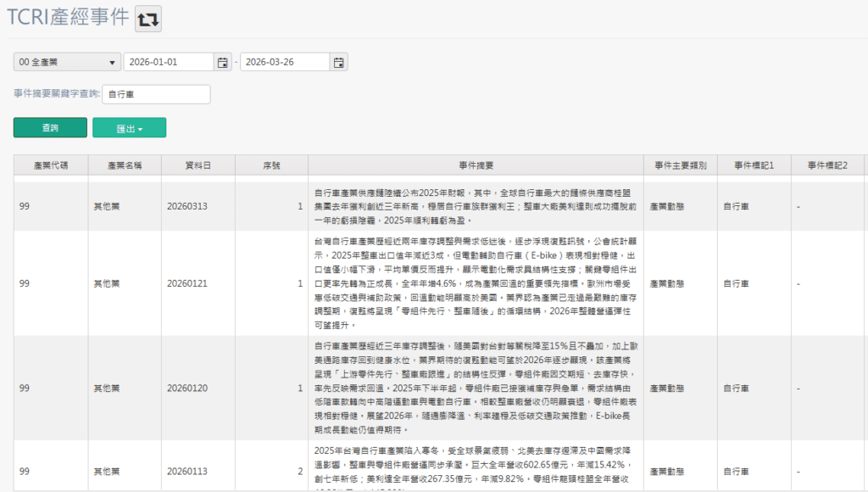Viewport: 868px width, 492px height.
Task: Select the keyword input containing 自行車
Action: [x=156, y=94]
